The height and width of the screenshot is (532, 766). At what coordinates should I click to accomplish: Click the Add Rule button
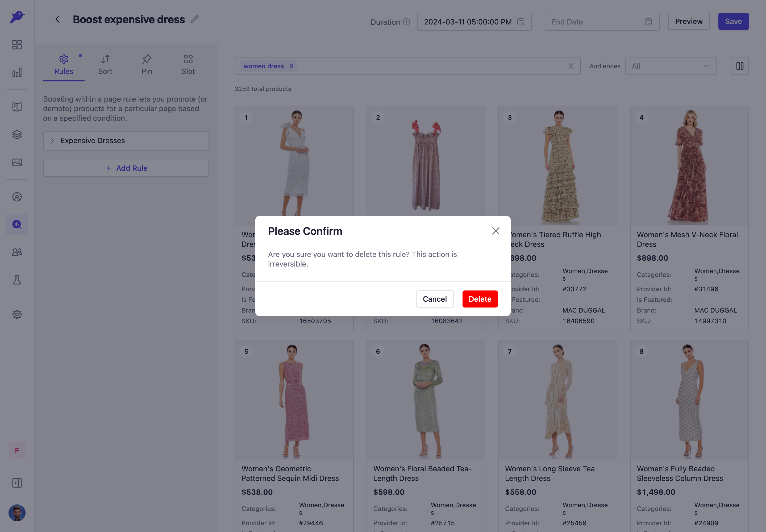pos(126,168)
